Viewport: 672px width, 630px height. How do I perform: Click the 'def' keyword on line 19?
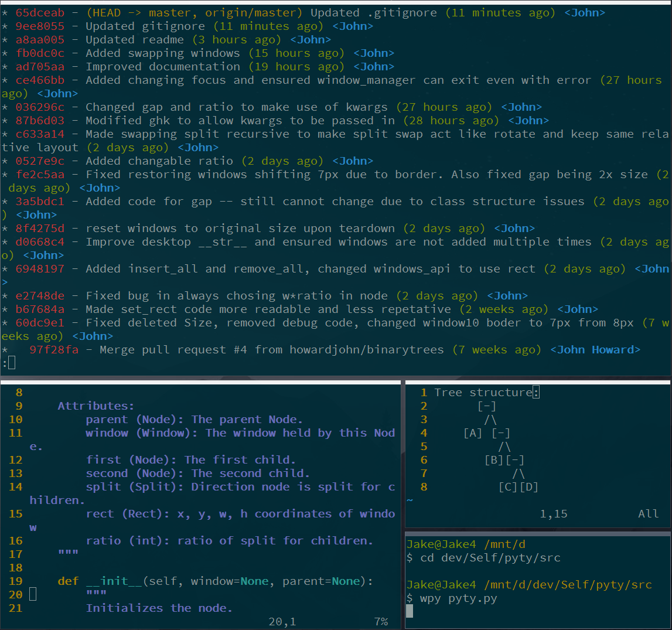[68, 581]
